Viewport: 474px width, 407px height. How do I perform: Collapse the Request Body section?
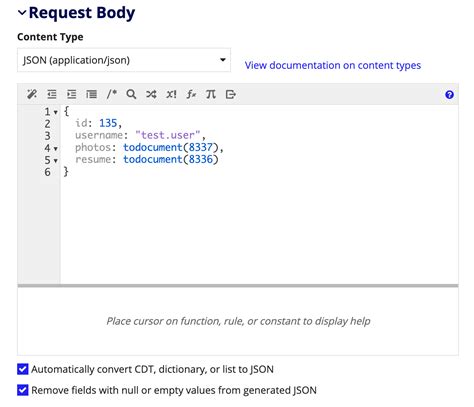(x=22, y=13)
